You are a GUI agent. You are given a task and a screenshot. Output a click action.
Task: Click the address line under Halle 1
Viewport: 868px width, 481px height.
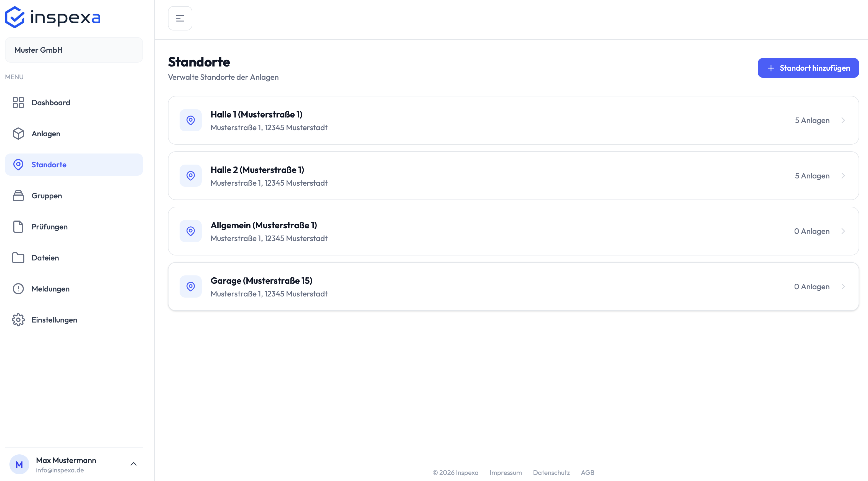pyautogui.click(x=269, y=128)
